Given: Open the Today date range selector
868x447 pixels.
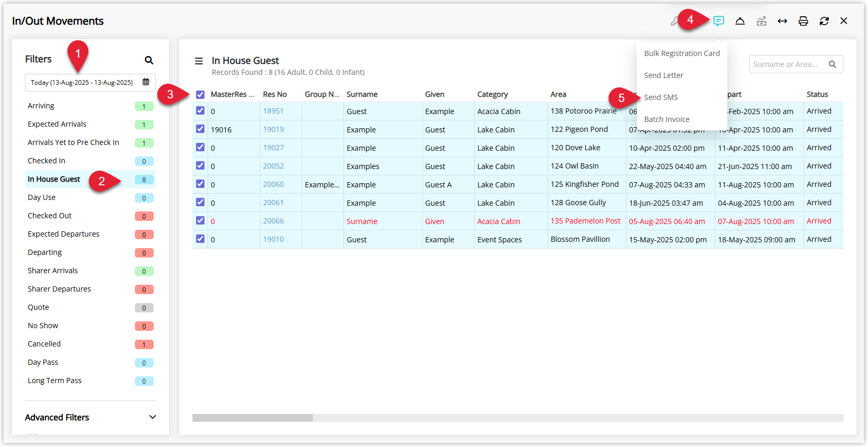Looking at the screenshot, I should (x=90, y=83).
